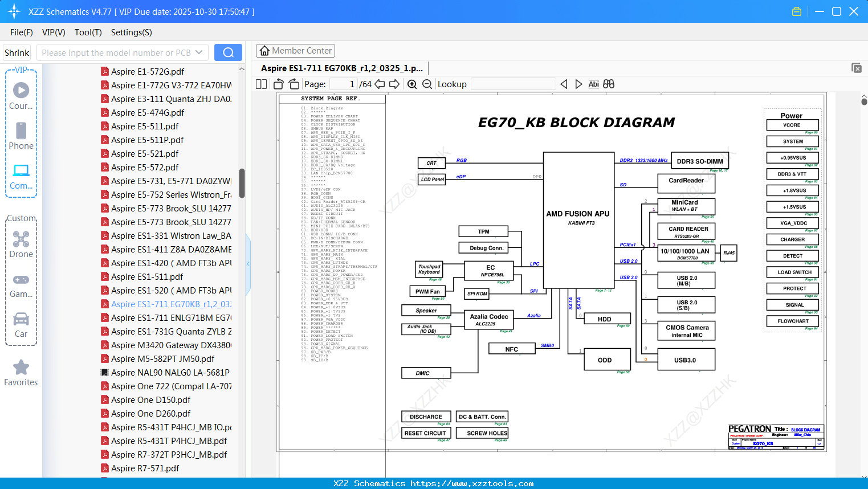This screenshot has height=489, width=868.
Task: Open the Member Center
Action: click(295, 50)
